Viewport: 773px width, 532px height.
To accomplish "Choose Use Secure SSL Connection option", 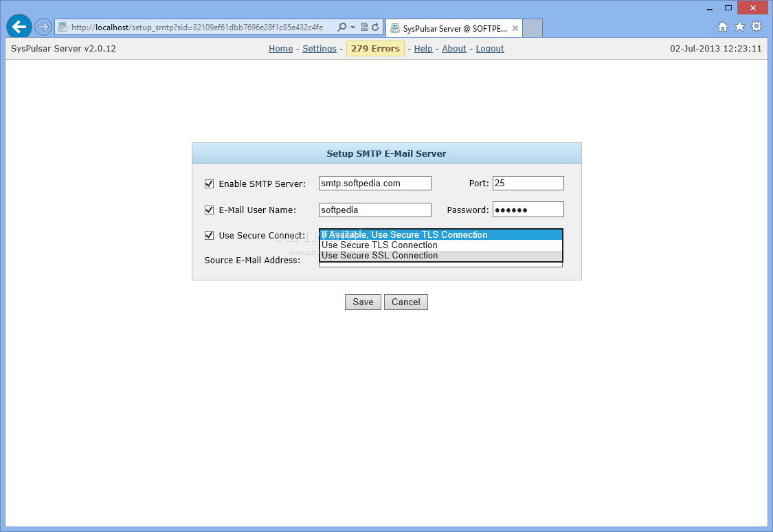I will click(x=440, y=256).
